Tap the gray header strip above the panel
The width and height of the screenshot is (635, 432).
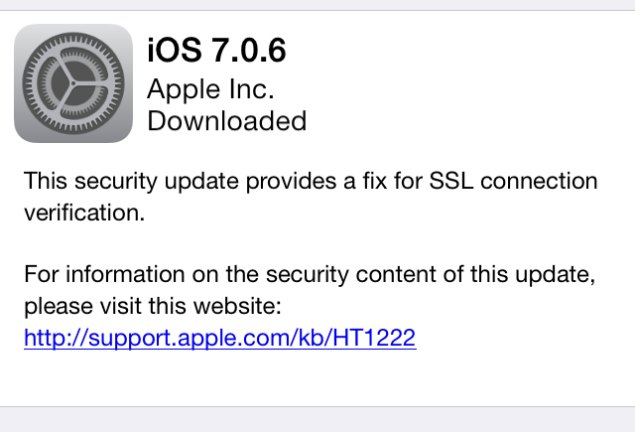tap(318, 5)
